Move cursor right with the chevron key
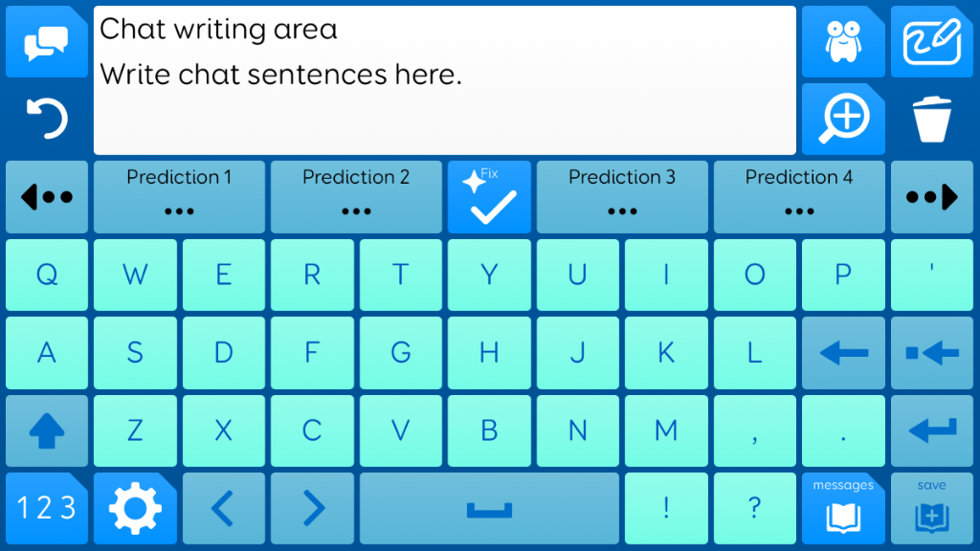This screenshot has width=980, height=551. pos(312,509)
